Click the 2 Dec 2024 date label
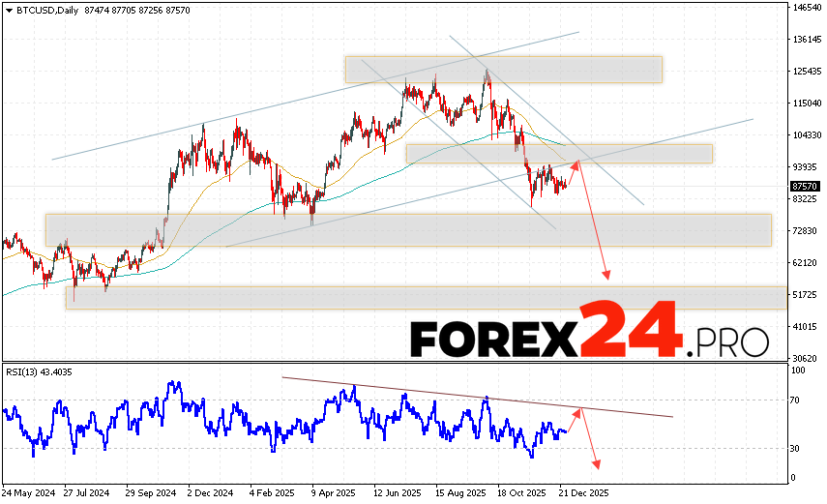The width and height of the screenshot is (827, 504). click(x=209, y=492)
